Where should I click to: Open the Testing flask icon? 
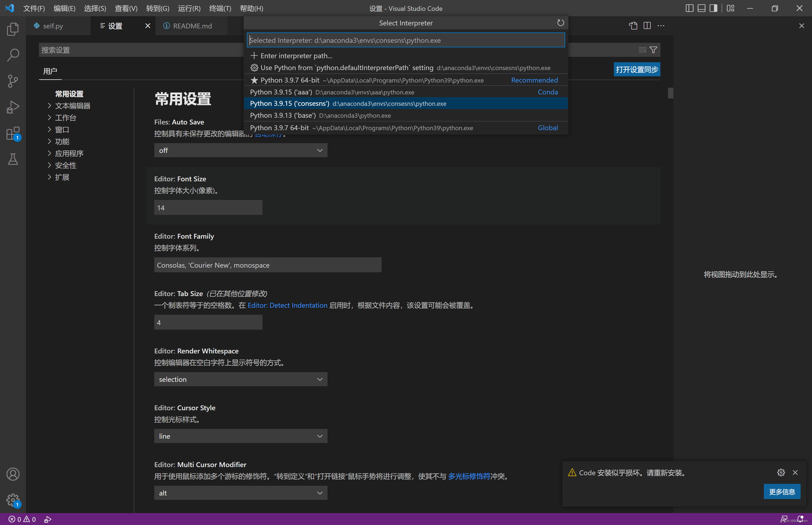click(13, 159)
